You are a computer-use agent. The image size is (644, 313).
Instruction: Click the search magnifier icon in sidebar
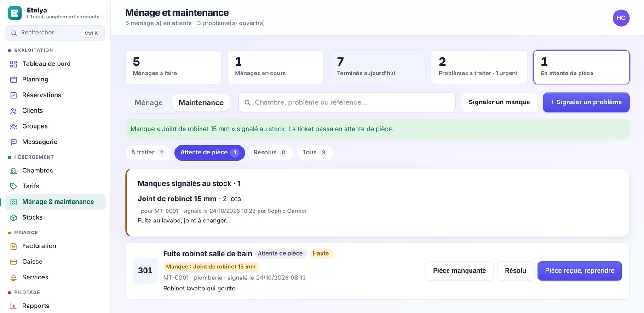14,33
